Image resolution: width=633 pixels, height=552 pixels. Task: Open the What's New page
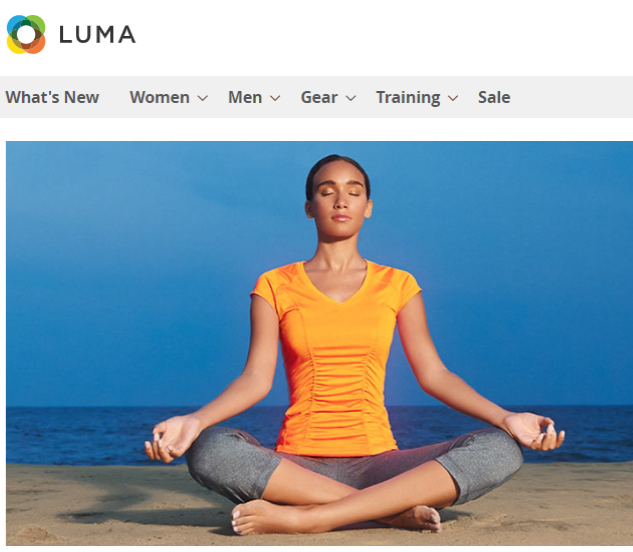52,97
